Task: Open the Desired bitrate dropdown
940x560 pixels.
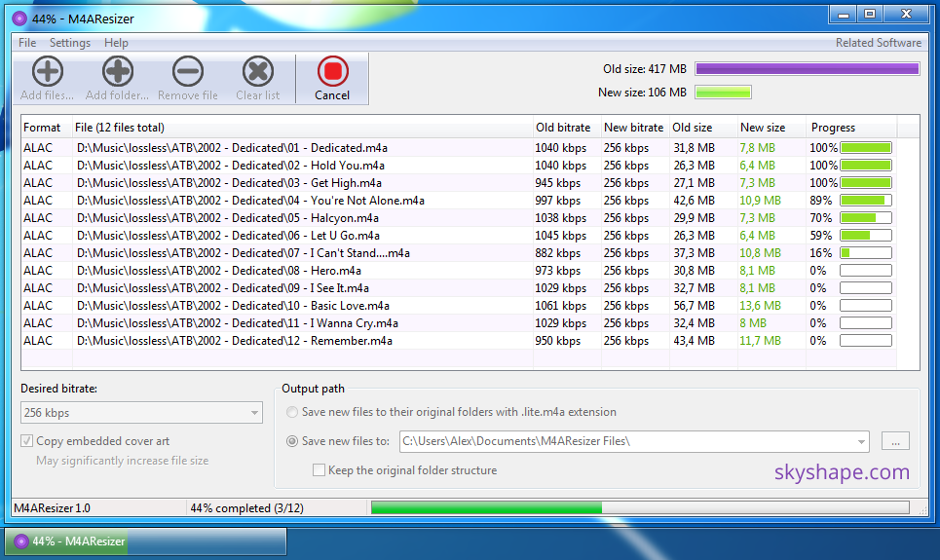Action: coord(141,413)
